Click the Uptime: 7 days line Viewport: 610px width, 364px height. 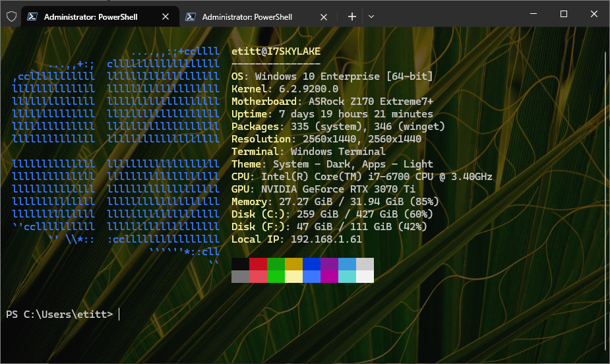332,114
